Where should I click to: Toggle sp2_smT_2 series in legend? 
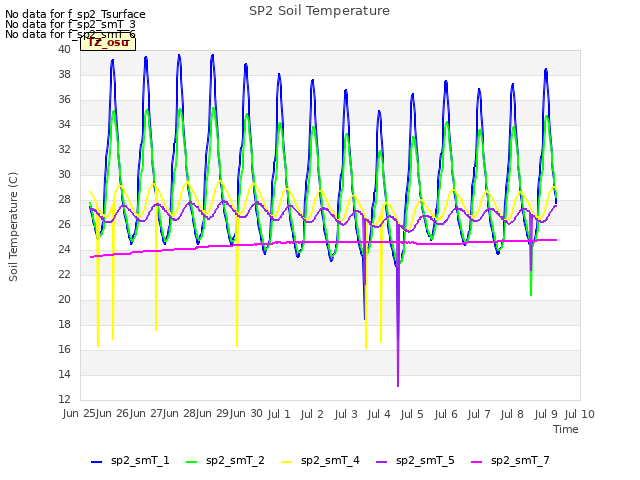pos(225,461)
